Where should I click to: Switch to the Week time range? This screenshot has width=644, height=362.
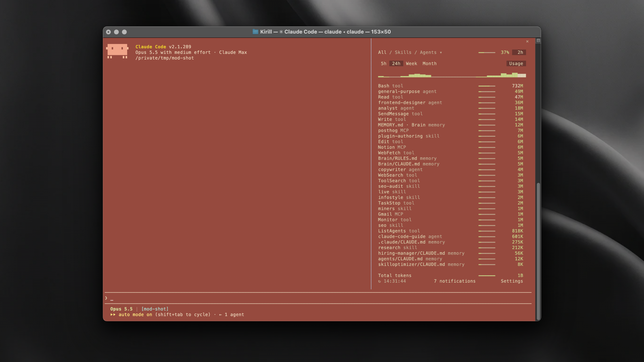411,64
